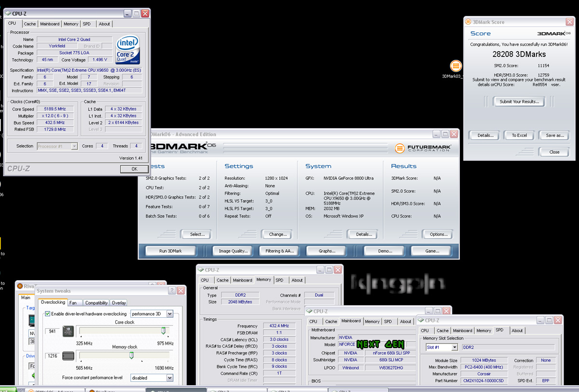Click the RivaTuner gear icon in its title bar
This screenshot has height=392, width=579.
pos(20,286)
